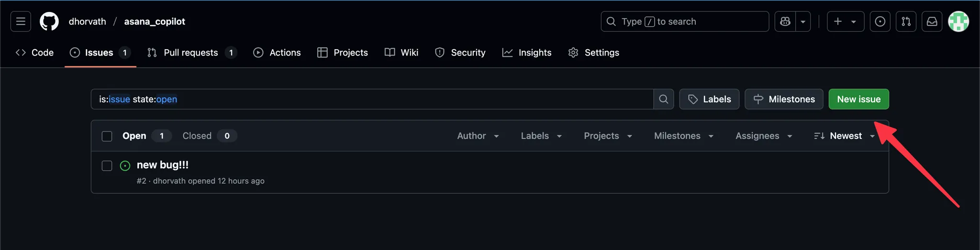Open the hamburger navigation menu

point(21,22)
